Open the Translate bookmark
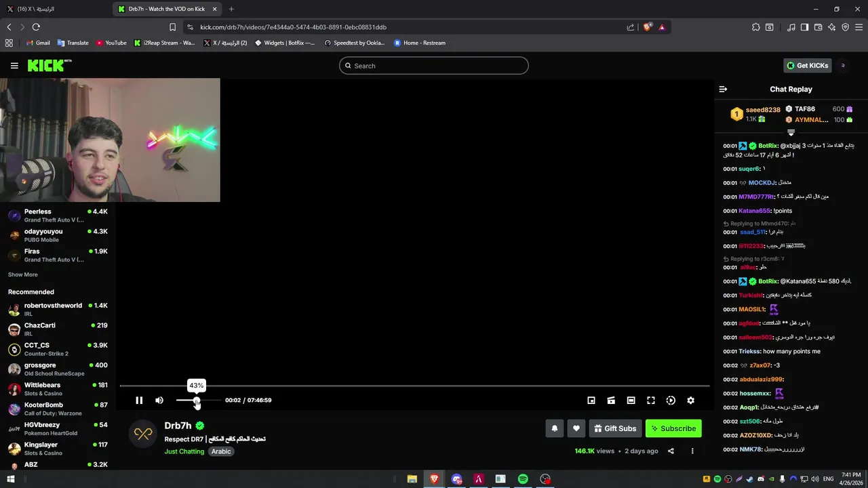 coord(73,43)
